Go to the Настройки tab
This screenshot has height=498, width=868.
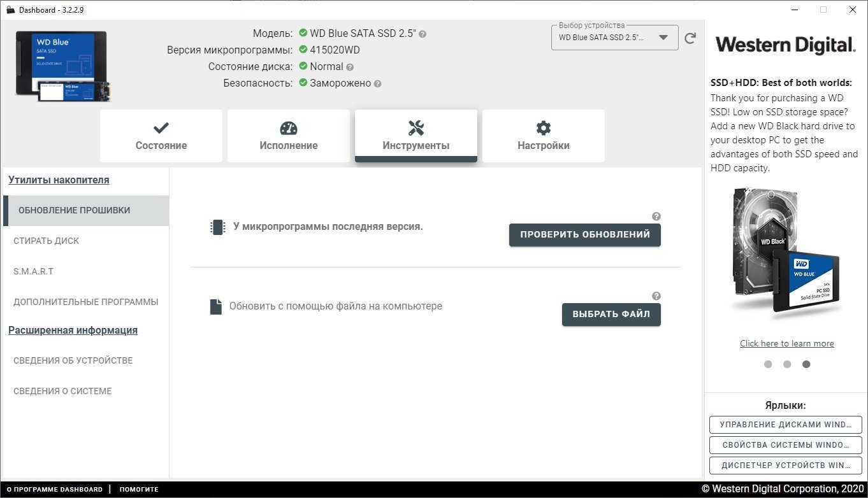click(x=543, y=136)
